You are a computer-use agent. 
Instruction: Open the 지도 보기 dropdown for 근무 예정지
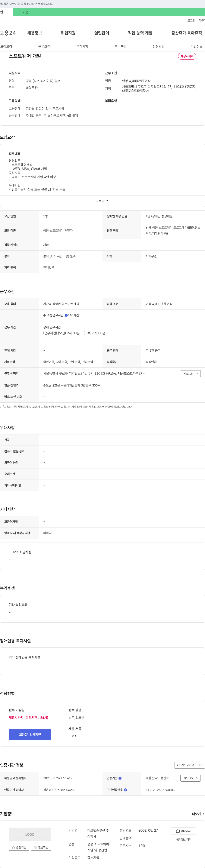click(190, 374)
